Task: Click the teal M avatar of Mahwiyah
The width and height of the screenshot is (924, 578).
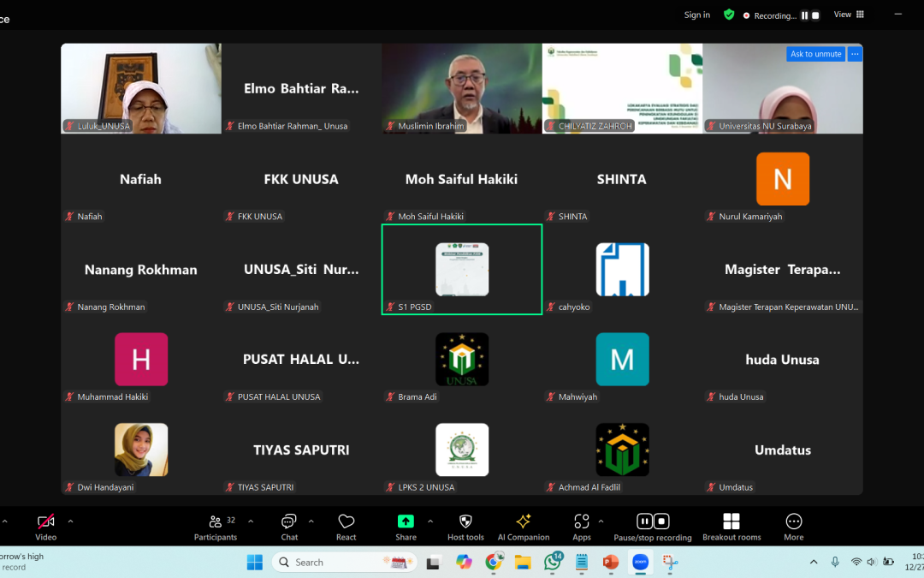Action: point(622,359)
